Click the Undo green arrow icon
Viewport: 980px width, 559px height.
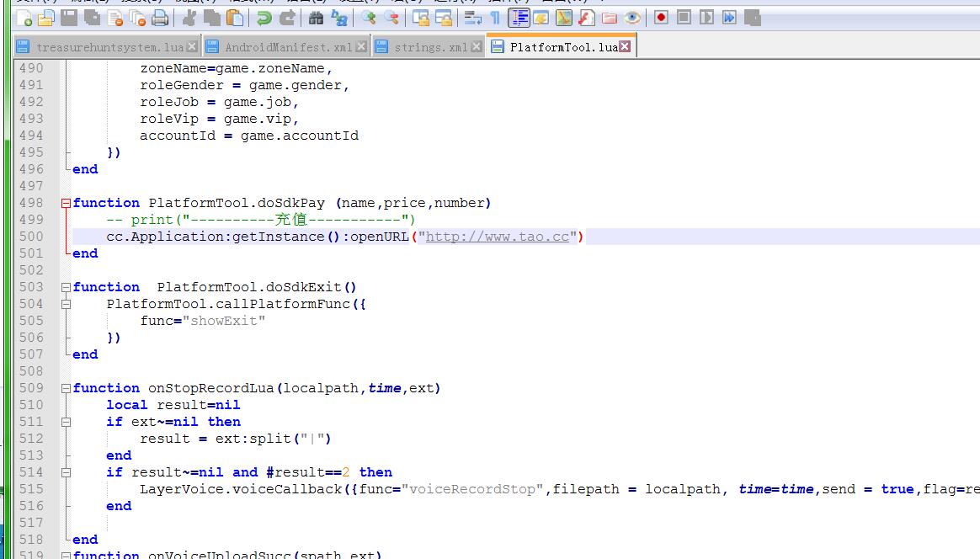[264, 17]
